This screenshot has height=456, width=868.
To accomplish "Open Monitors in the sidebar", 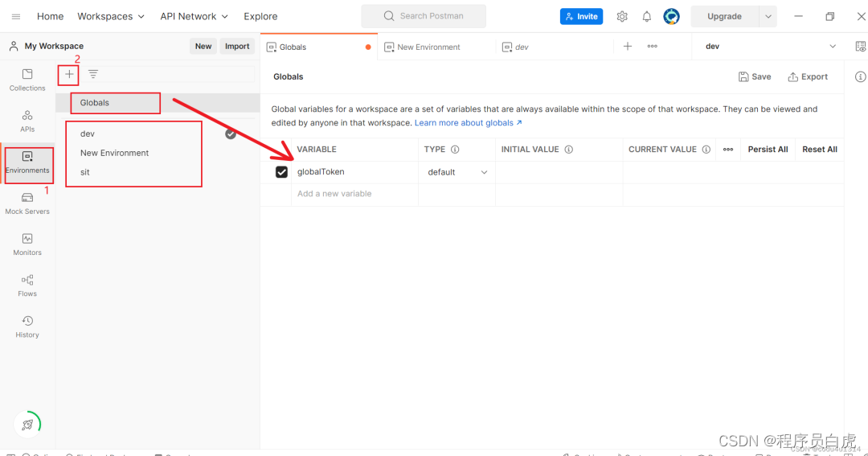I will click(27, 245).
